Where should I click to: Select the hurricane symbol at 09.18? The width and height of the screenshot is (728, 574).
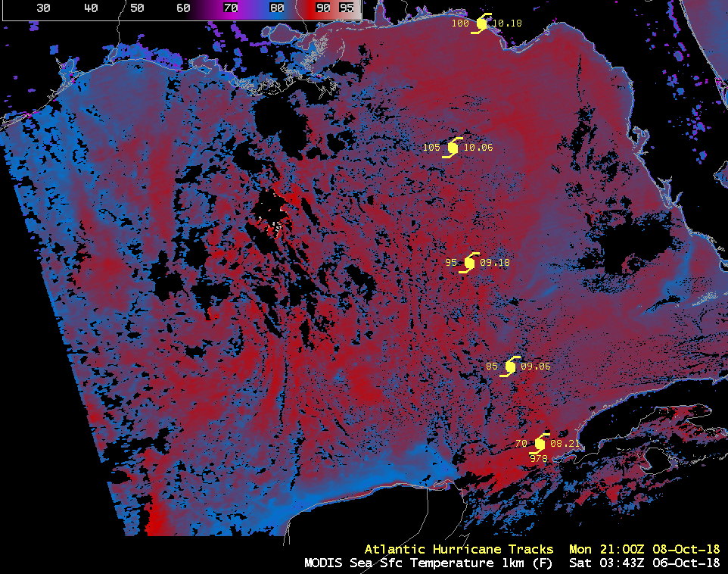pos(469,263)
